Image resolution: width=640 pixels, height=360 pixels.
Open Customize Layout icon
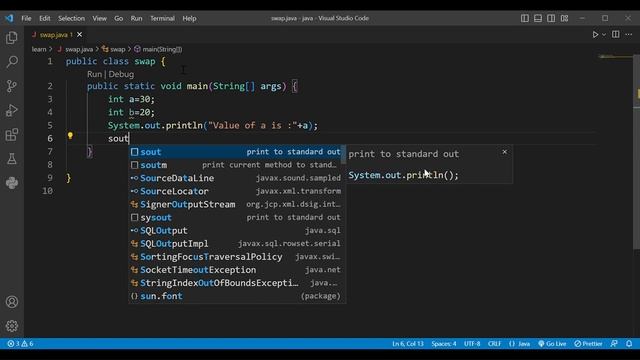pos(564,18)
